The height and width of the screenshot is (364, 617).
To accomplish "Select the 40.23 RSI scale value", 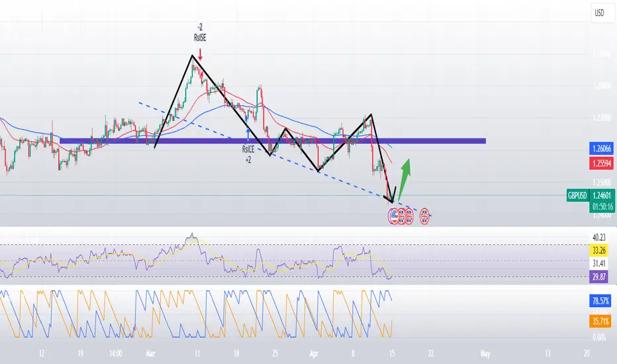I will click(x=599, y=238).
